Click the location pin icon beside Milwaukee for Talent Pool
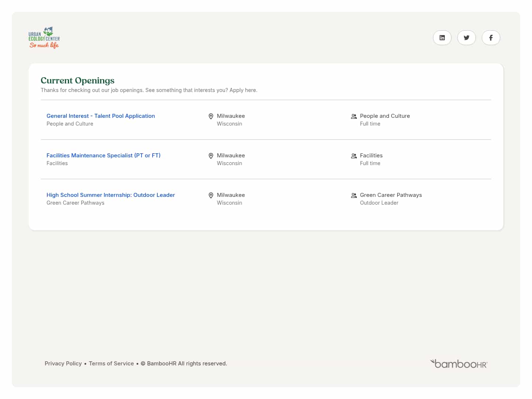 [x=211, y=116]
